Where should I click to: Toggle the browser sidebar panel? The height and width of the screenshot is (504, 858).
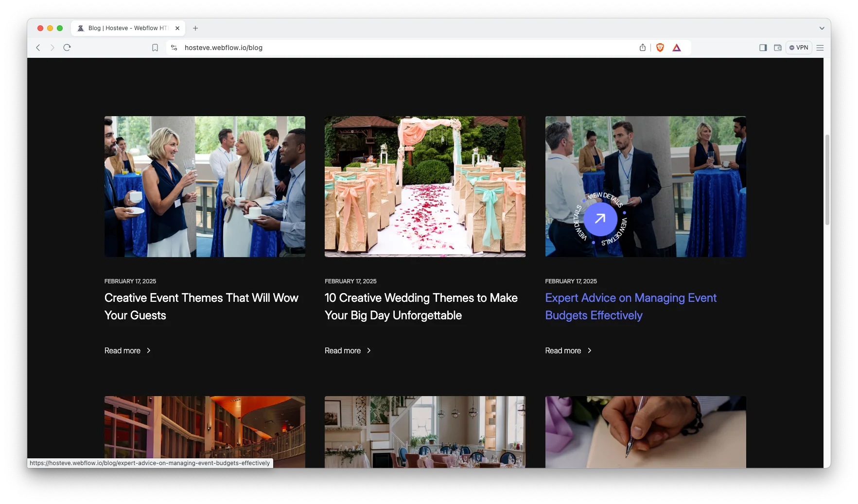(x=763, y=48)
